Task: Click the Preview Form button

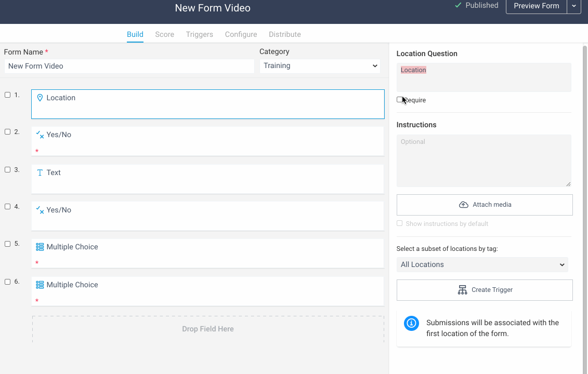Action: 536,7
